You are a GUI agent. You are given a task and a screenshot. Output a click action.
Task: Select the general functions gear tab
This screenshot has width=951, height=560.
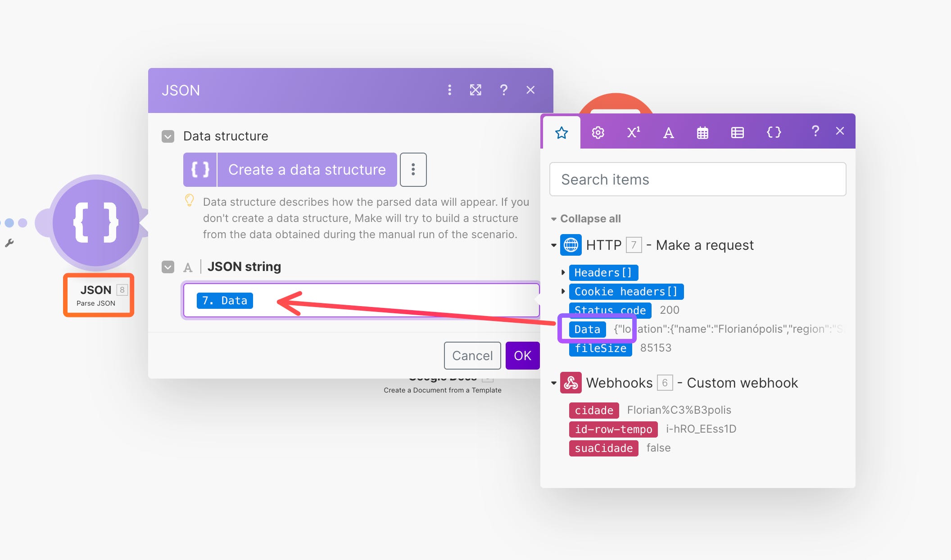tap(598, 132)
